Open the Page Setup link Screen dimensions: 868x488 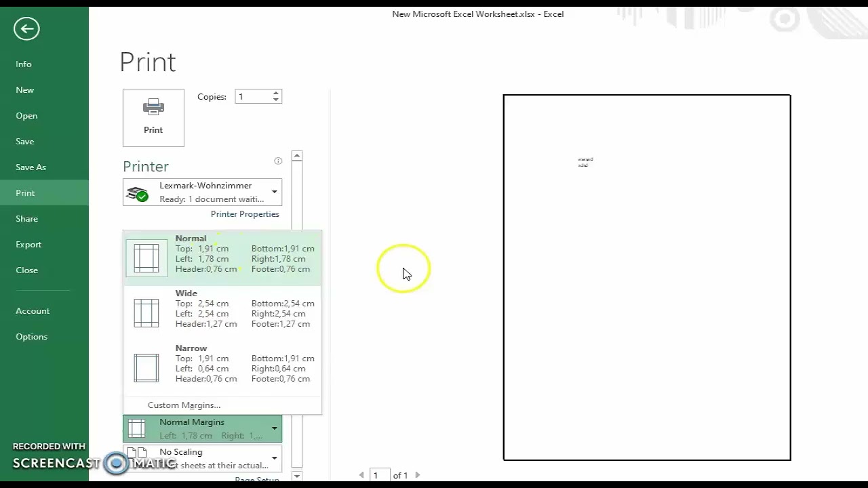257,480
